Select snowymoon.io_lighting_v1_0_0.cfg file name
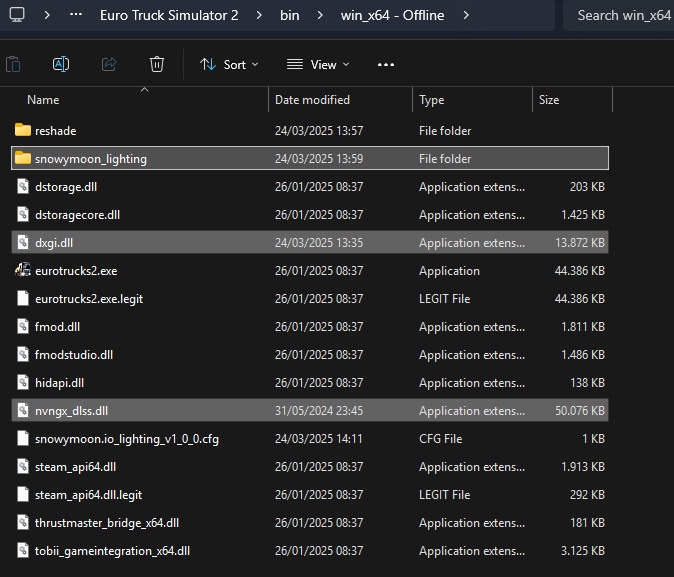This screenshot has width=674, height=577. tap(127, 439)
